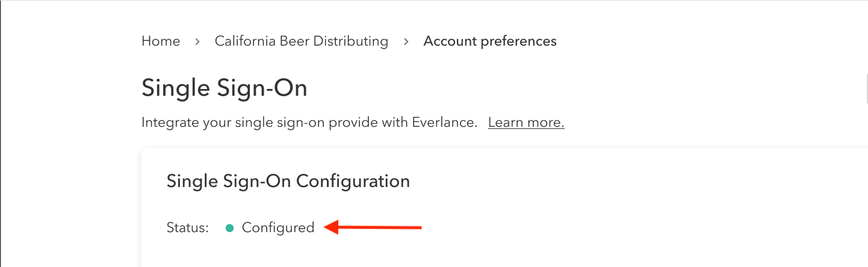Click the tail end of the red arrow

click(420, 227)
